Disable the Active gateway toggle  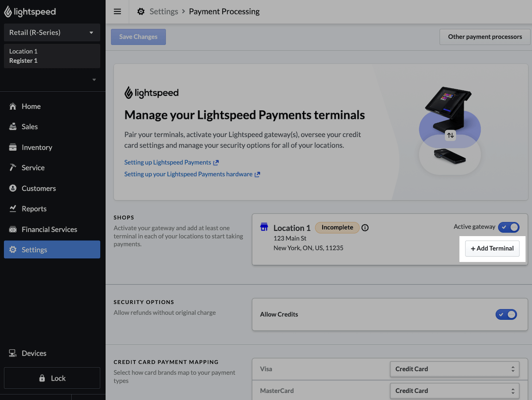pos(508,227)
